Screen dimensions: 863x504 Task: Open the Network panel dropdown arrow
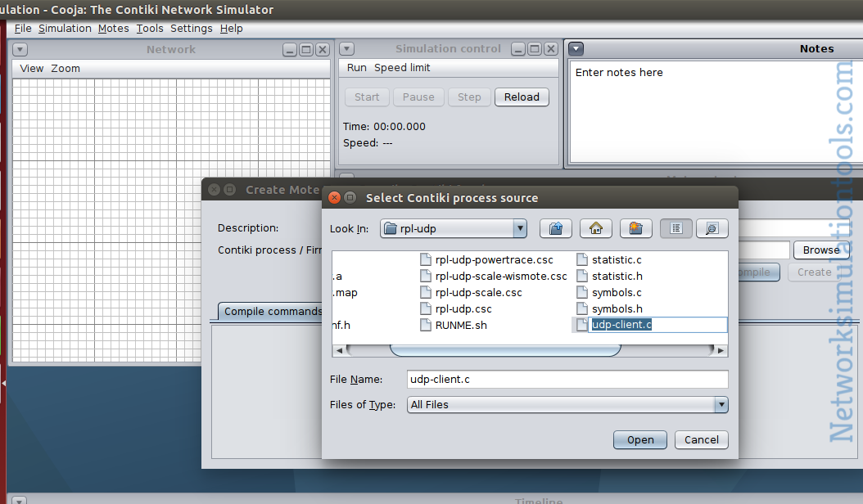pyautogui.click(x=20, y=50)
